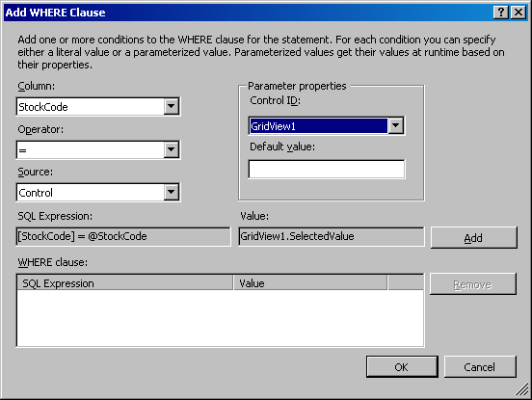Click the Column label
The width and height of the screenshot is (532, 400).
[37, 86]
